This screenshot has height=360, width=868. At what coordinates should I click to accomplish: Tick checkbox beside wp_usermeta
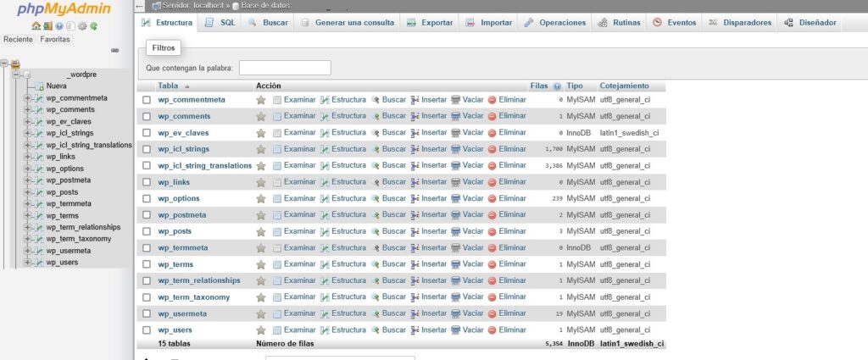coord(147,313)
